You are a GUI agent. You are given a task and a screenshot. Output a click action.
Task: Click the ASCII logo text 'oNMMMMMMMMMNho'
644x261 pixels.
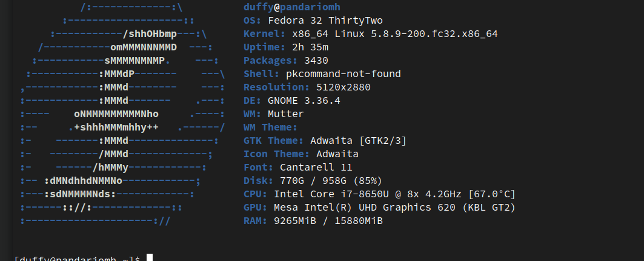click(x=116, y=114)
